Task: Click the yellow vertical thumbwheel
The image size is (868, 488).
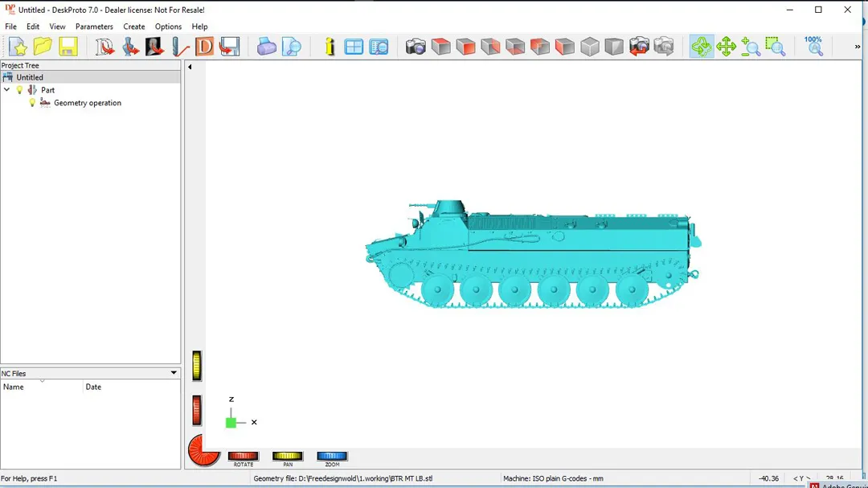Action: click(x=197, y=366)
